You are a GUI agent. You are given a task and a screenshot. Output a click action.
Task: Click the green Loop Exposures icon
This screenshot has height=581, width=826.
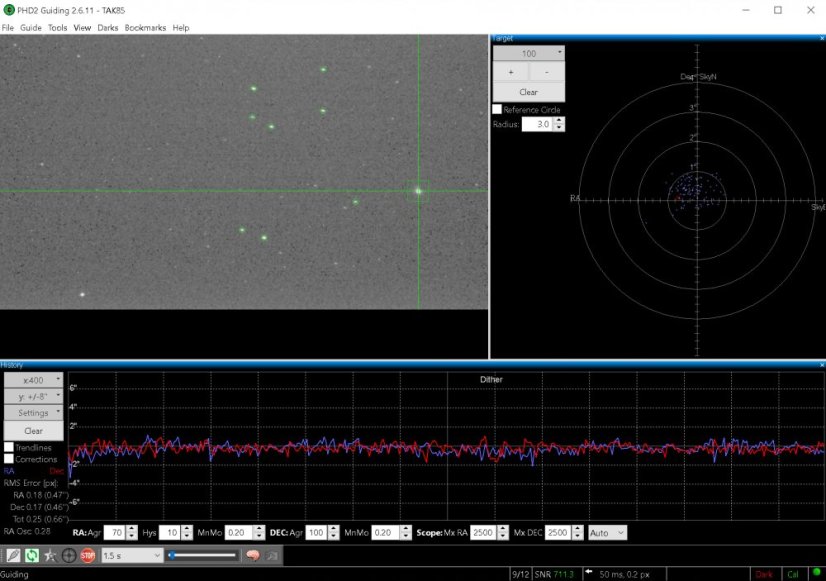click(x=32, y=555)
